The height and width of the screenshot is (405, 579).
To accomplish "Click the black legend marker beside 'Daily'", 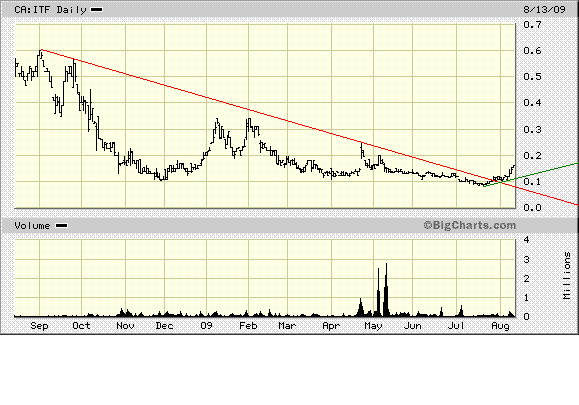I will 97,10.
